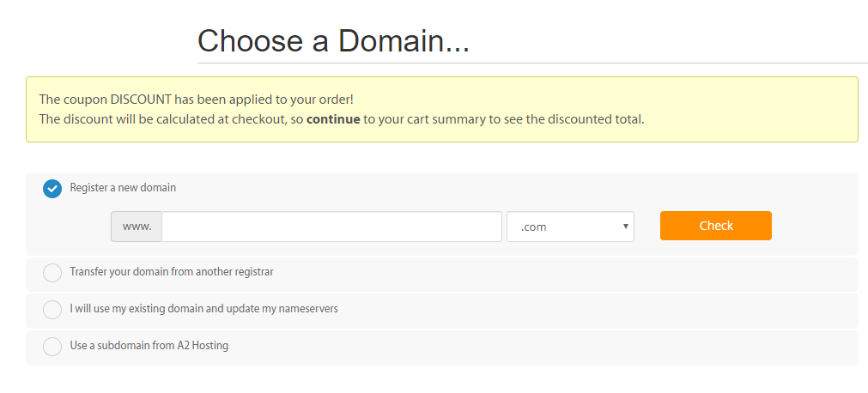
Task: Click the bold word continue in the notice
Action: 333,119
